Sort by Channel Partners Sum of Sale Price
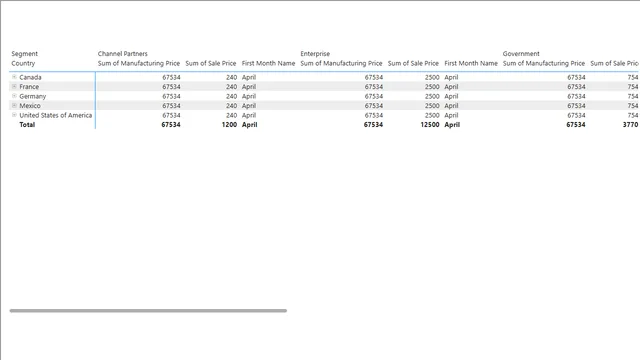Image resolution: width=640 pixels, height=360 pixels. [x=211, y=63]
